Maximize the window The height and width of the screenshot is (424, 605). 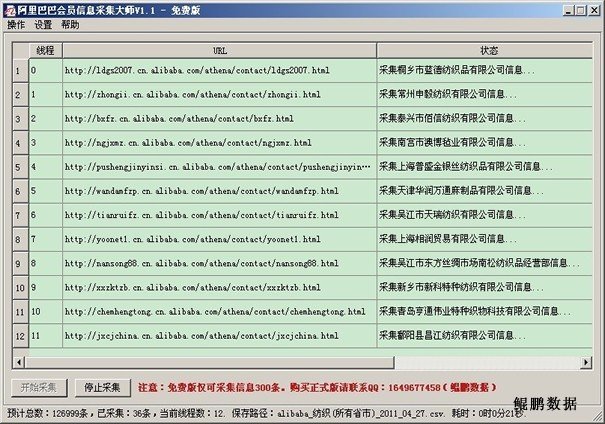(x=581, y=10)
